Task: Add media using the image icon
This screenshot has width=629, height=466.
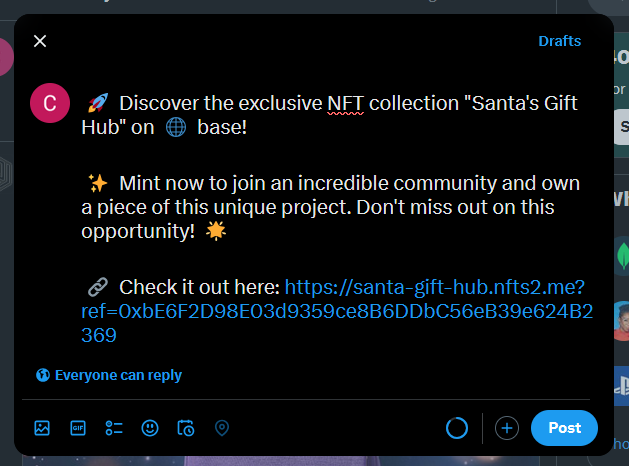Action: (42, 428)
